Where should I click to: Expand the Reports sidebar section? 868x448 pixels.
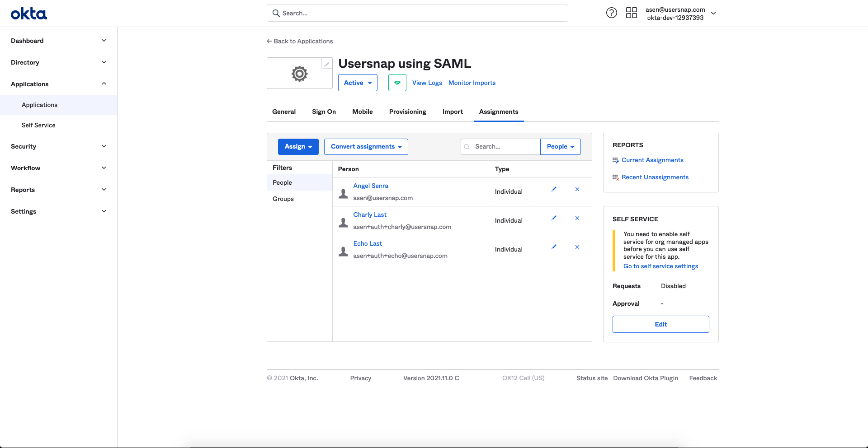58,190
